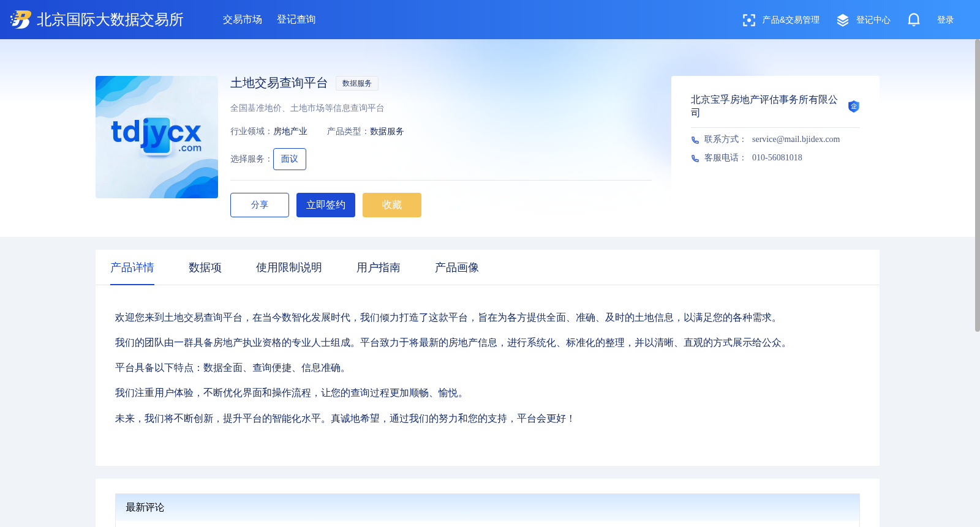Click the 数据服务 tag beside title
The height and width of the screenshot is (527, 980).
click(x=357, y=83)
